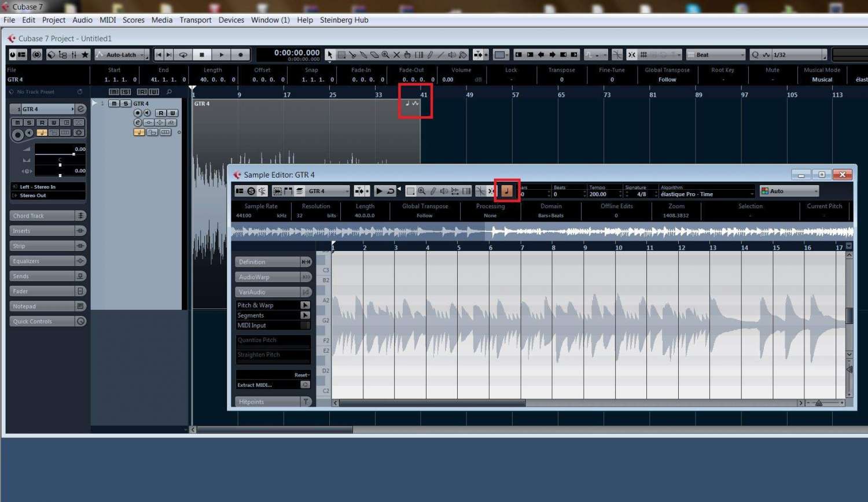Expand the Equalizers inspector section
868x502 pixels.
pos(48,261)
